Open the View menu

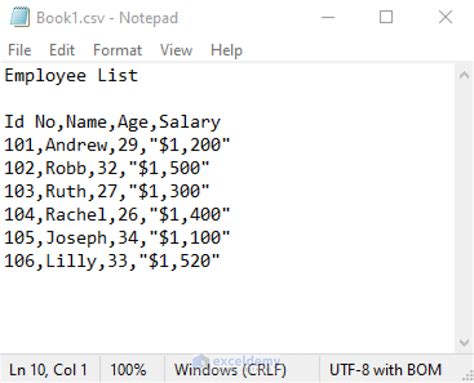click(176, 50)
